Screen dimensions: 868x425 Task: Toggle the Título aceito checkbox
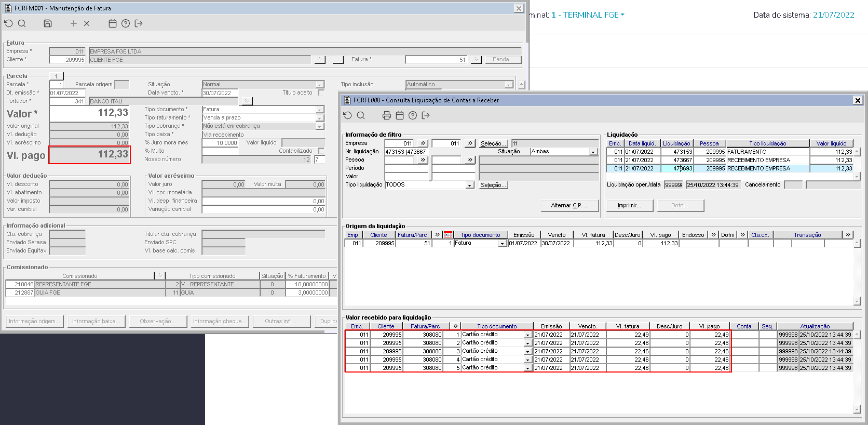tap(321, 93)
